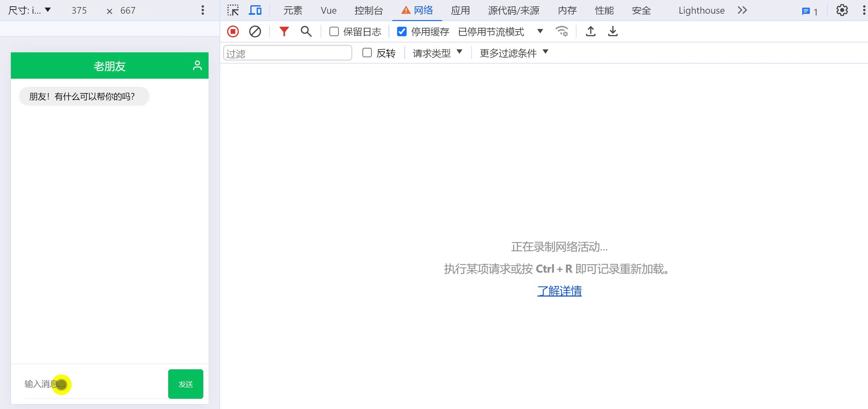Open DevTools settings gear
Screen dimensions: 868x409
(842, 10)
